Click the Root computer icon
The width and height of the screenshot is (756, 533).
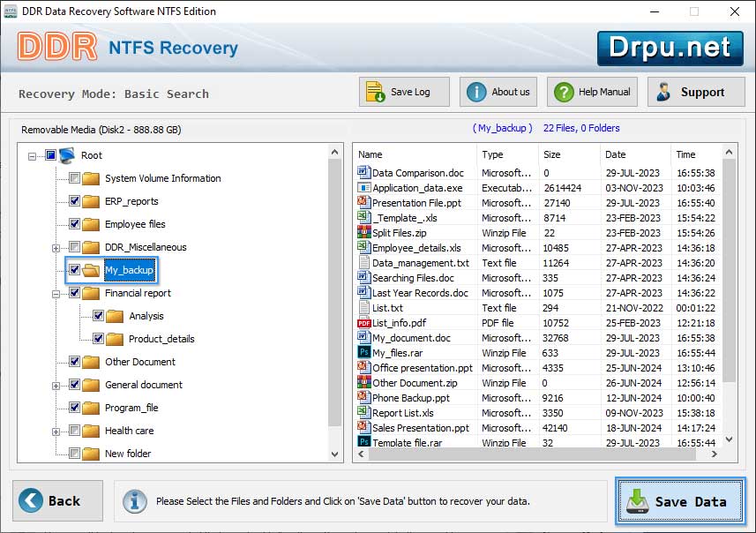pos(67,155)
